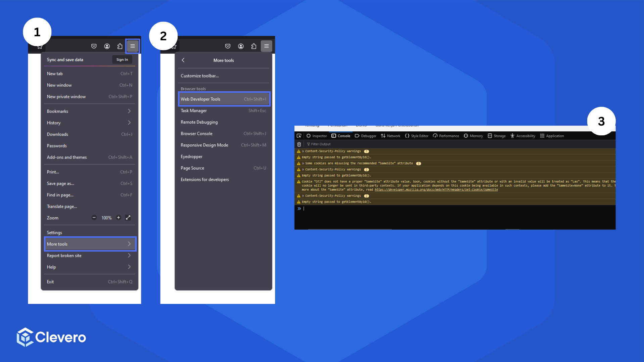Click the full screen arrows icon beside Zoom
The width and height of the screenshot is (644, 362).
tap(128, 218)
